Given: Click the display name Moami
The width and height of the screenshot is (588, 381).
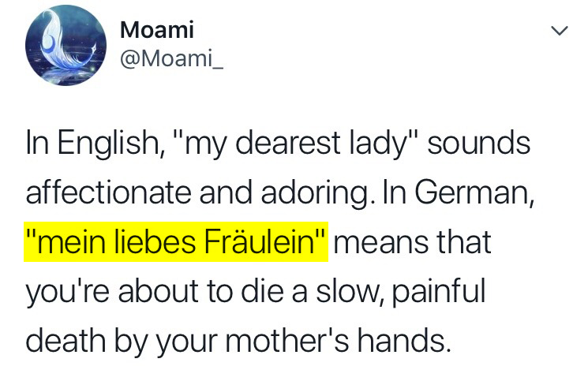Looking at the screenshot, I should [157, 30].
